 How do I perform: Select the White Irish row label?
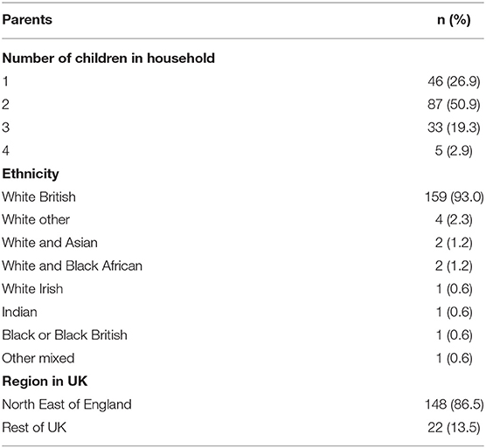32,289
